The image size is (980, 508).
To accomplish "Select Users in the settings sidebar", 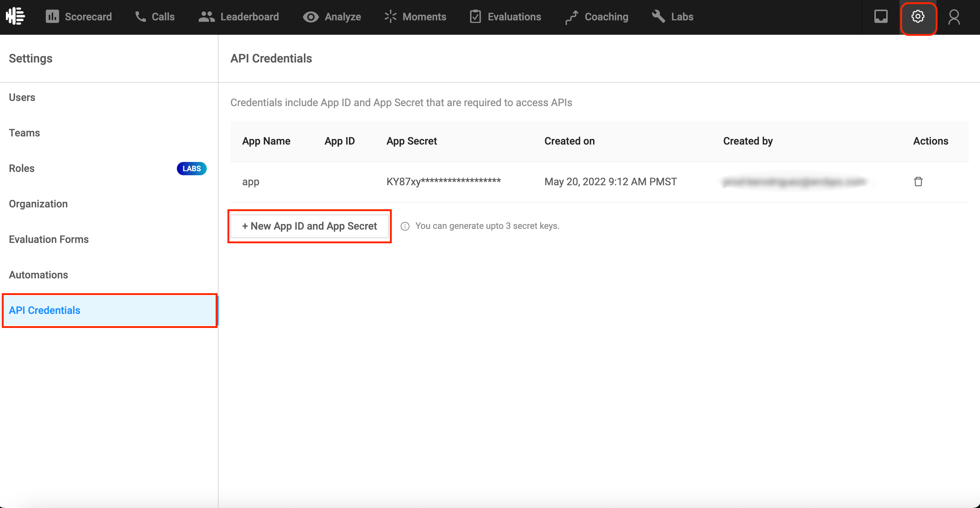I will [22, 97].
